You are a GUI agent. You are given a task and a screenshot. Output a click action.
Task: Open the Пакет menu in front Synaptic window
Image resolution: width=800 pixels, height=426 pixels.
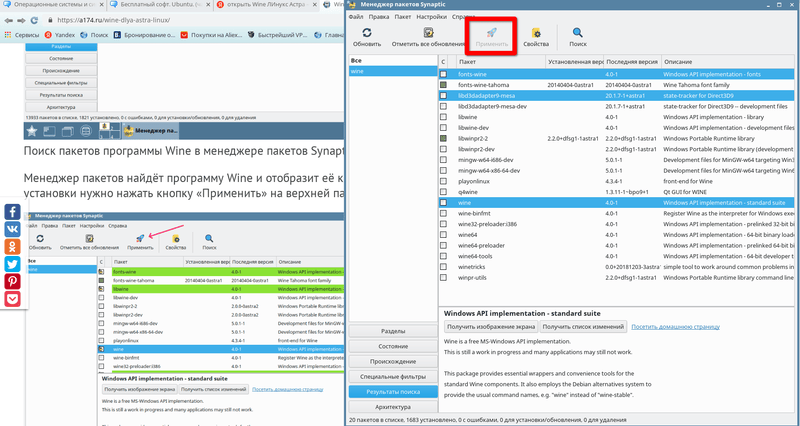[403, 17]
